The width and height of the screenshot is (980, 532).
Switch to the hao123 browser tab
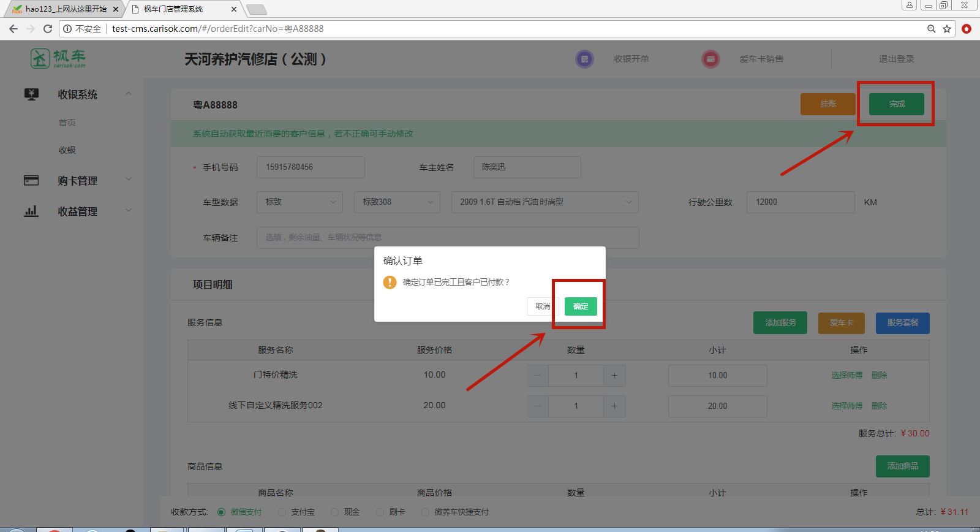[x=64, y=9]
